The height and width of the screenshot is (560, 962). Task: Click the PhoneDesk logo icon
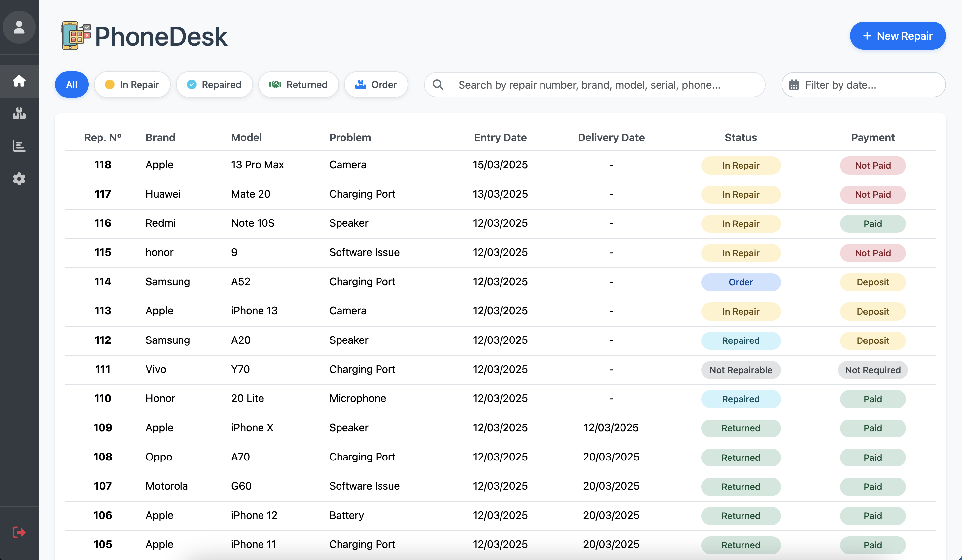click(76, 35)
